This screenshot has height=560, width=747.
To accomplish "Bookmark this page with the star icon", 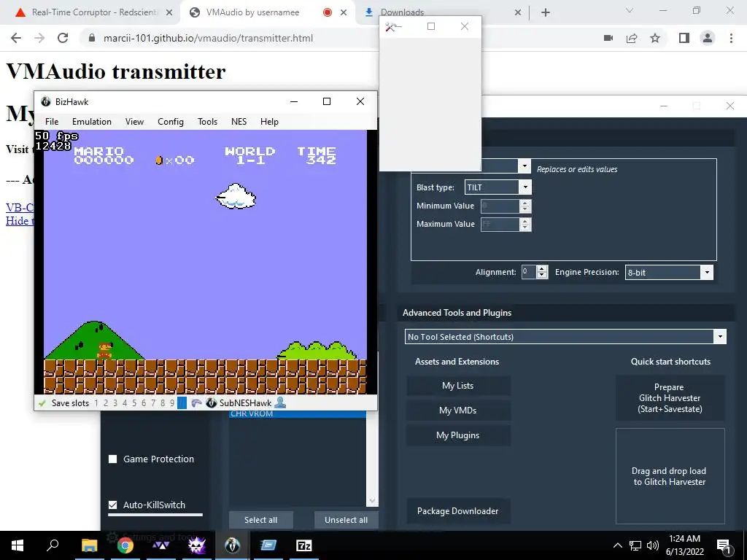I will (x=655, y=38).
